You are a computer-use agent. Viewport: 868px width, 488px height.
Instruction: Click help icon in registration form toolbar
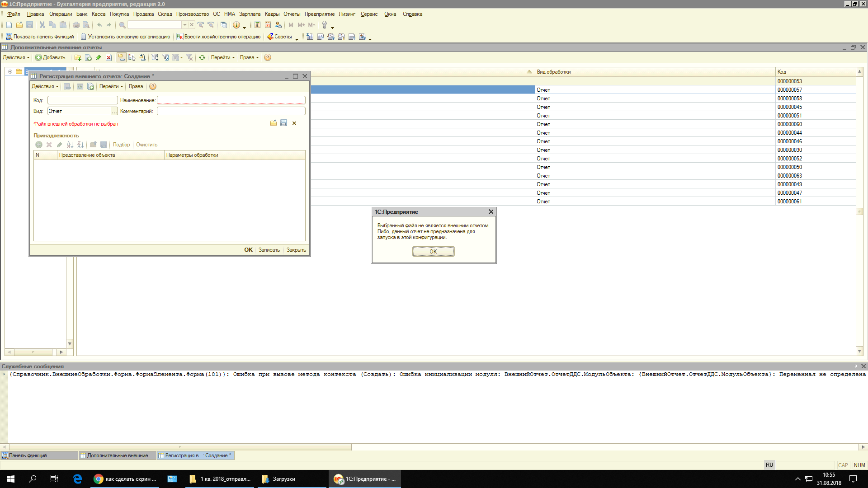(153, 86)
